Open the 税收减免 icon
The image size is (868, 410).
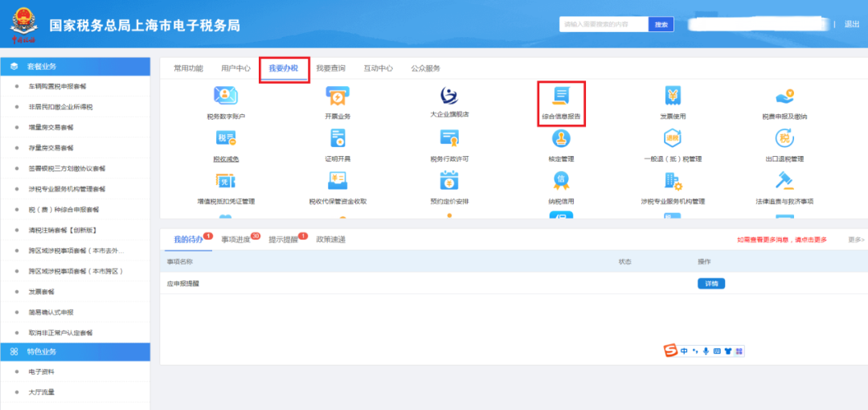click(x=225, y=138)
